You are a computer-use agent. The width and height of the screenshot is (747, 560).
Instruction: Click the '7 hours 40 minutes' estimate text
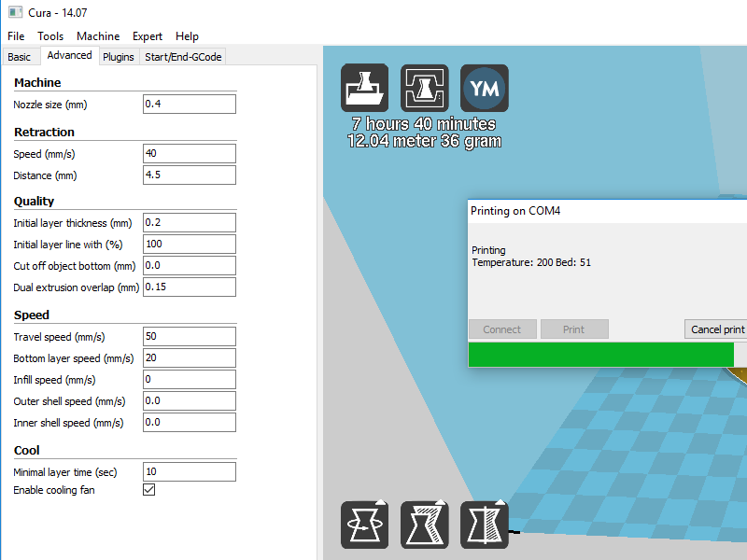tap(424, 124)
